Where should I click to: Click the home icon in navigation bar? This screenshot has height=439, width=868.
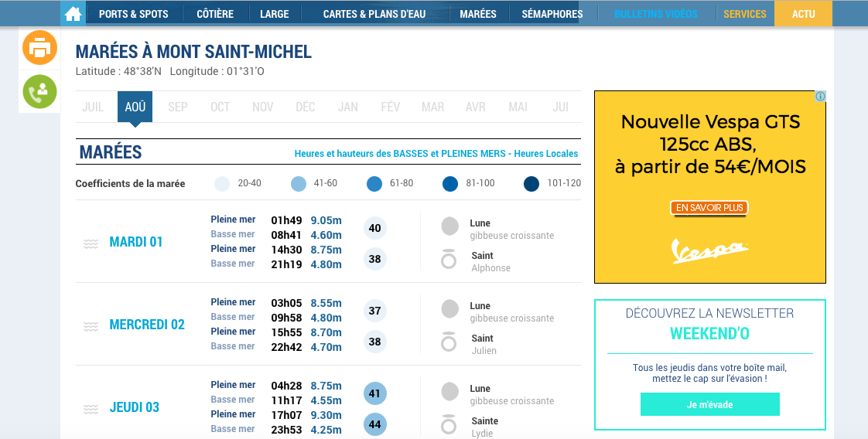73,14
